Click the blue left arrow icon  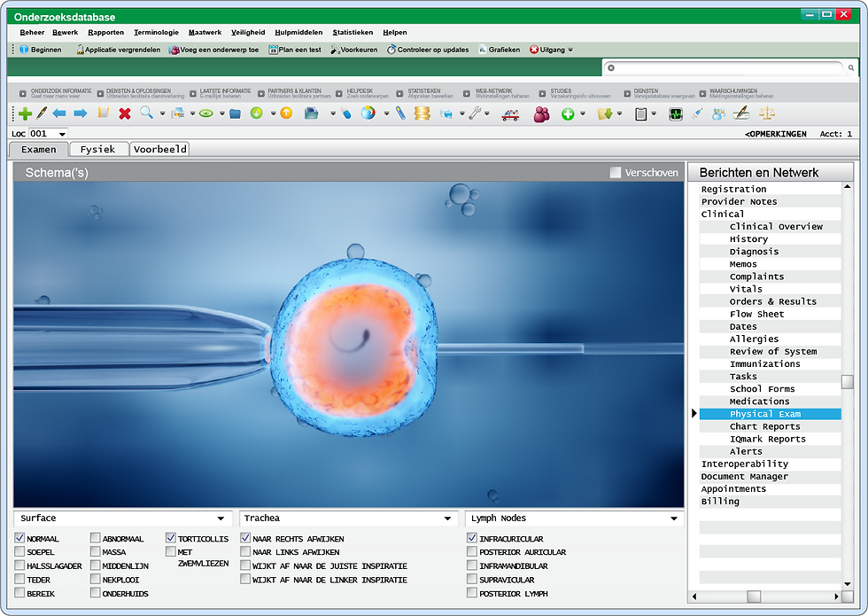pos(59,113)
